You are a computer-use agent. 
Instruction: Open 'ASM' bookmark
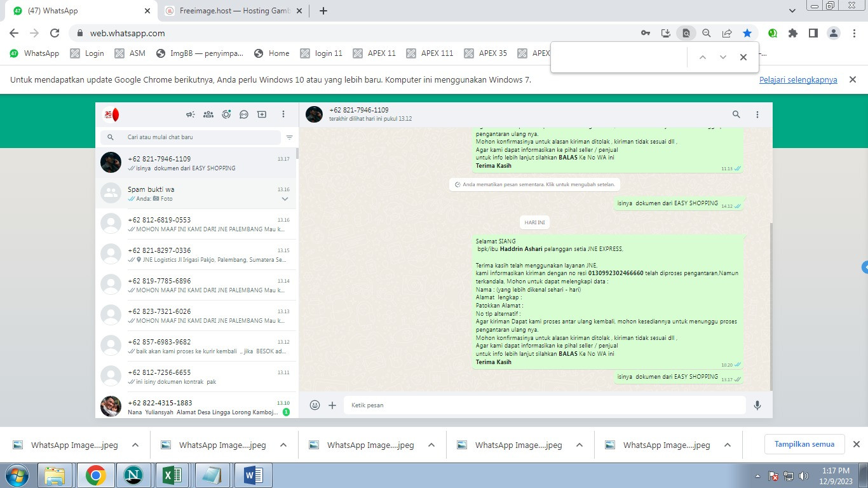pos(130,53)
